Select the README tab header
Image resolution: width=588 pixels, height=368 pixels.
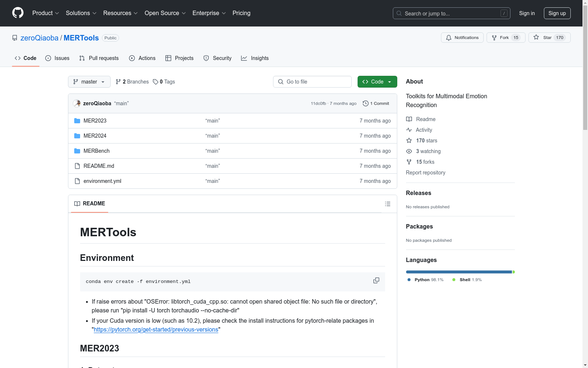point(90,204)
